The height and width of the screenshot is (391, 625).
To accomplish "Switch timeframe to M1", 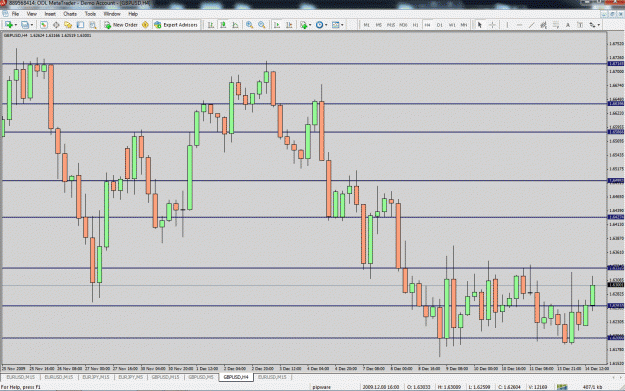I will pyautogui.click(x=366, y=25).
